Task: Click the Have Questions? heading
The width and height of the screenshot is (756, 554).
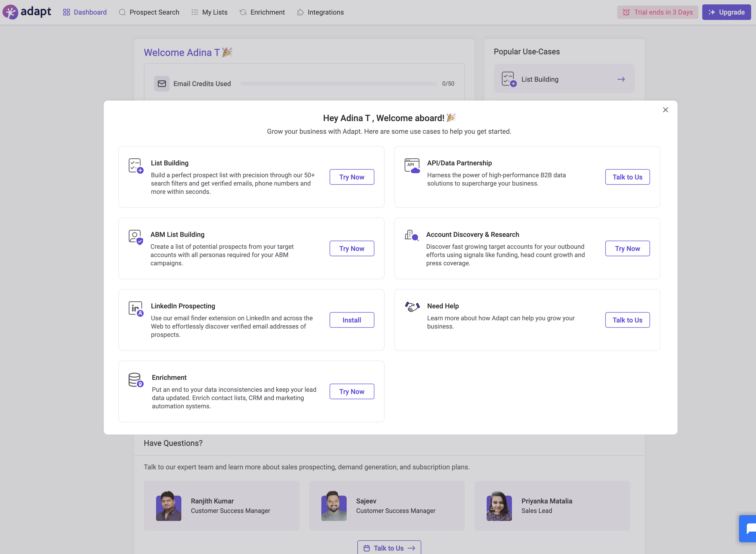Action: pos(173,443)
